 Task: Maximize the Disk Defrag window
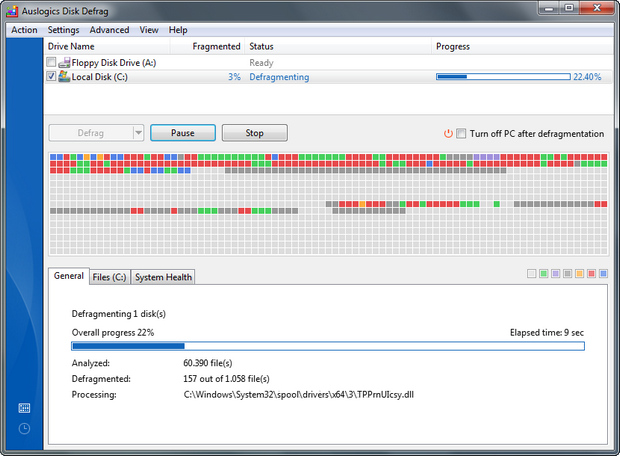[x=569, y=8]
